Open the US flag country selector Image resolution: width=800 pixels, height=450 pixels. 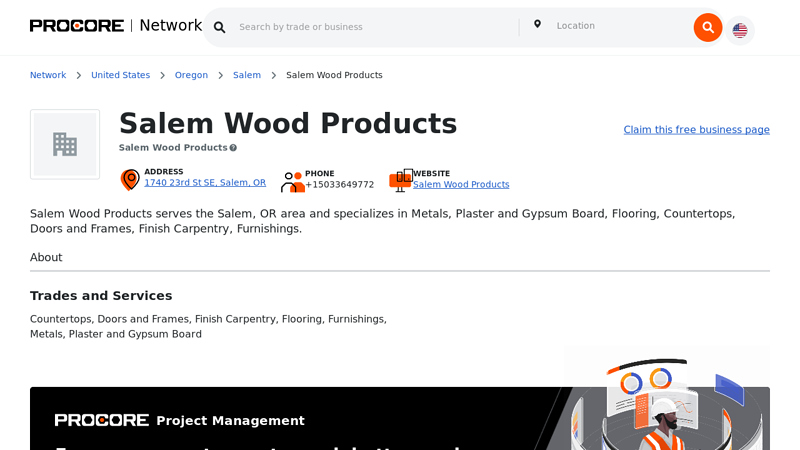pos(740,31)
